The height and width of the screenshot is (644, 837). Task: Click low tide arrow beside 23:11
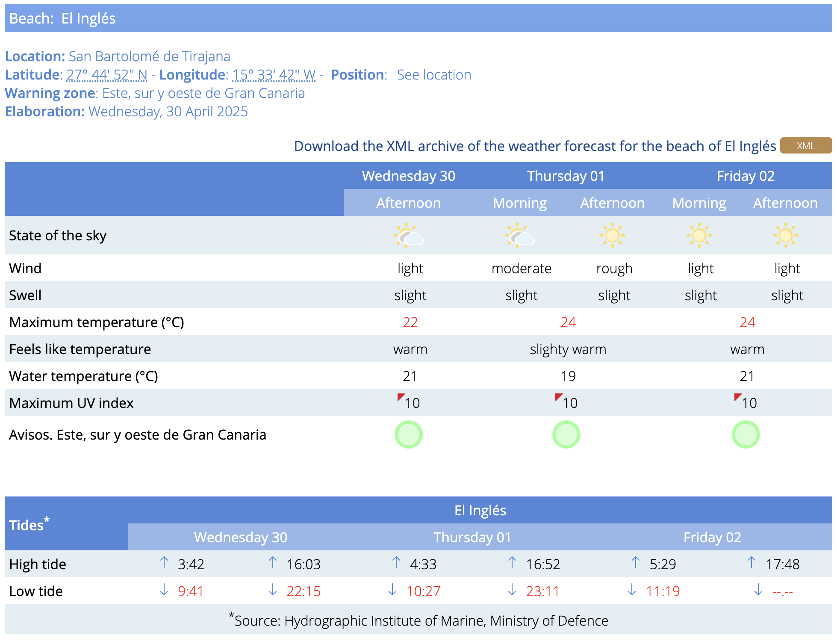[x=512, y=590]
